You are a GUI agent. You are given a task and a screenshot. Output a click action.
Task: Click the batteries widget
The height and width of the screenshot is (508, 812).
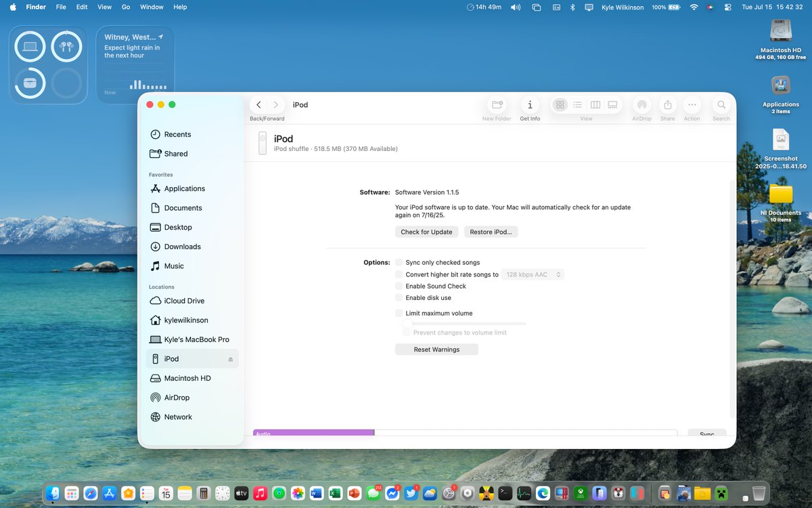click(48, 64)
